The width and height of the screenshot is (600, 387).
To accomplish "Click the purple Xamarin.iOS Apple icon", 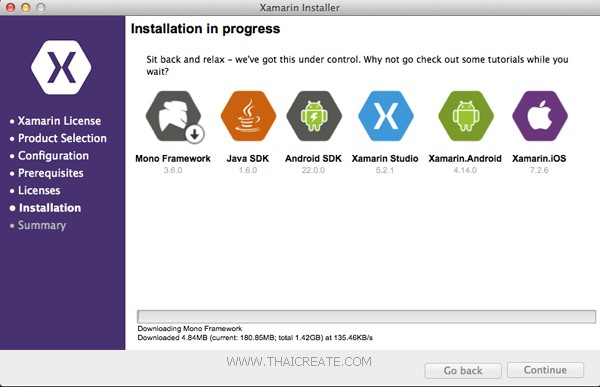I will 540,116.
